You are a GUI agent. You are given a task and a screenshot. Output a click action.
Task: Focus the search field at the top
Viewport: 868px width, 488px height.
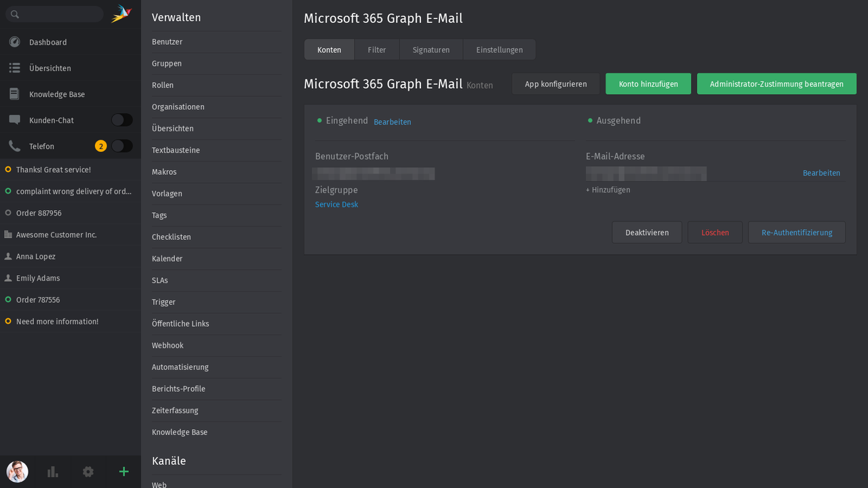point(54,13)
